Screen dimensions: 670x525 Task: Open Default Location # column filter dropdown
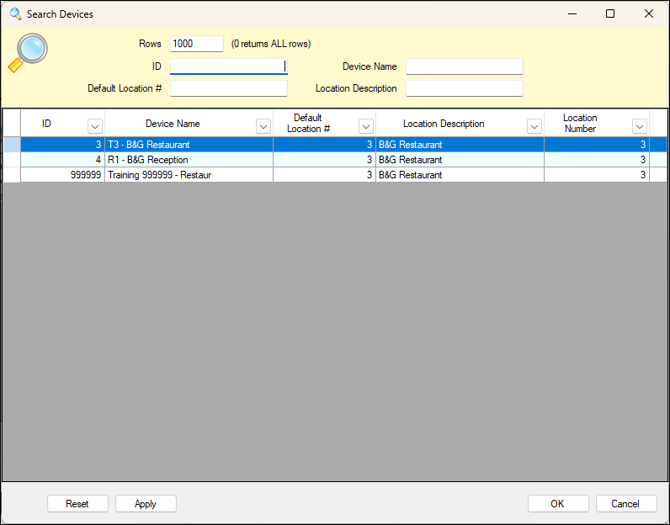[x=366, y=126]
